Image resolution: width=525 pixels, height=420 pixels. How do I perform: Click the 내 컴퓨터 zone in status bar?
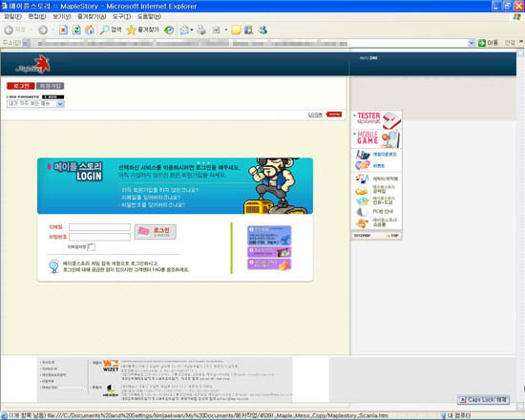tap(455, 415)
